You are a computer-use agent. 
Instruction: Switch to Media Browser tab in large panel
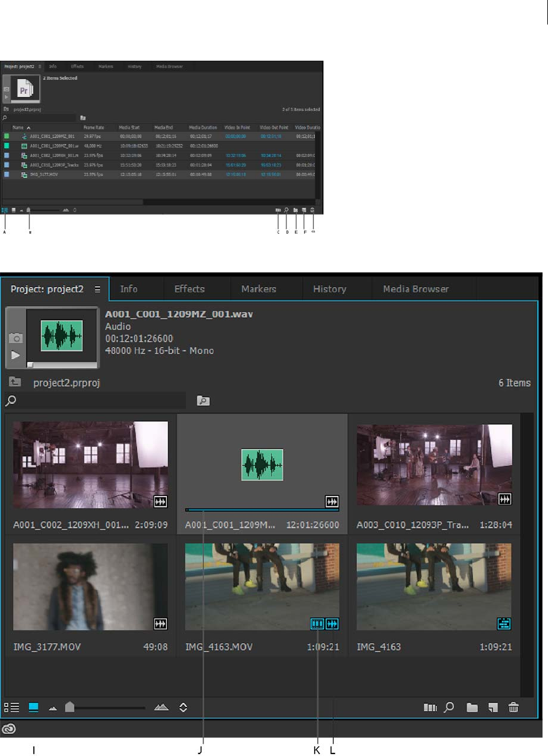point(415,289)
